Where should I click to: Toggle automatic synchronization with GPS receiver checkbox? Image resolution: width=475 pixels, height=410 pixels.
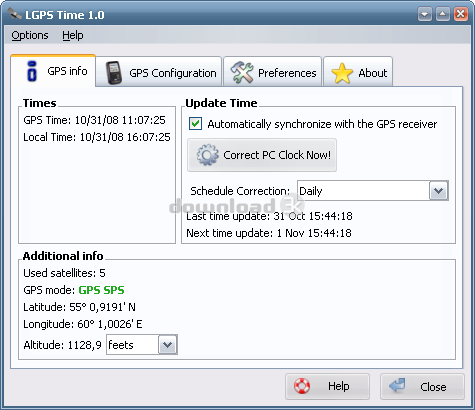[x=195, y=124]
